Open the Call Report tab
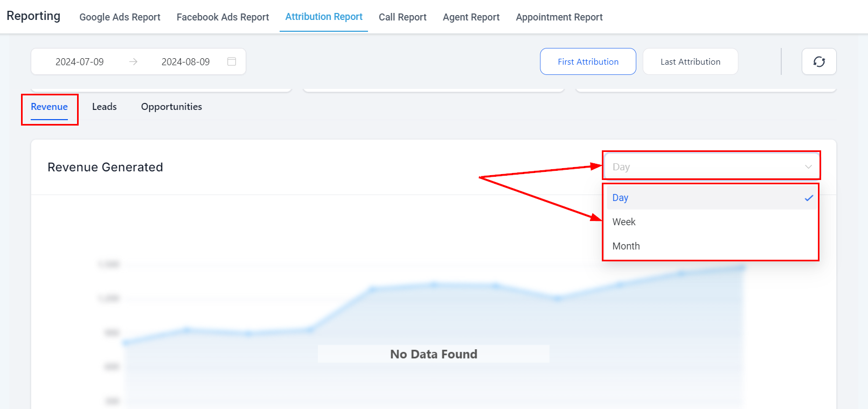 pyautogui.click(x=402, y=17)
